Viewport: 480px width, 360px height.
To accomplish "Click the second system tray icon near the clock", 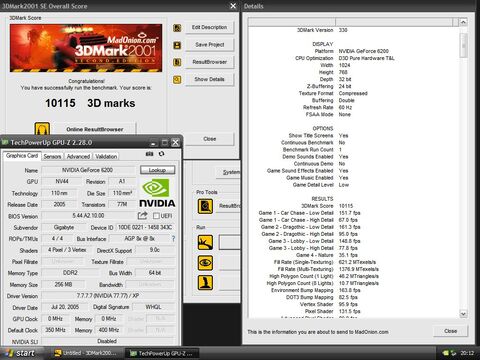I will coord(453,353).
